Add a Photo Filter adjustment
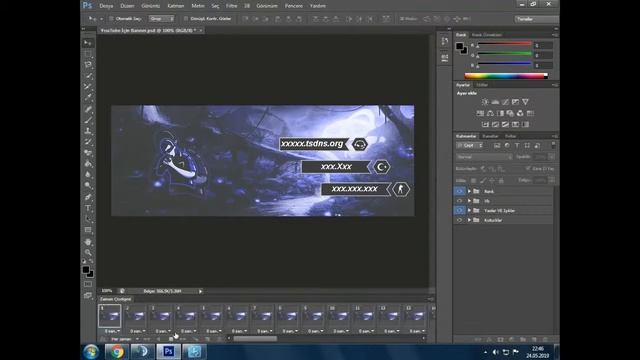The height and width of the screenshot is (360, 640). (x=510, y=113)
